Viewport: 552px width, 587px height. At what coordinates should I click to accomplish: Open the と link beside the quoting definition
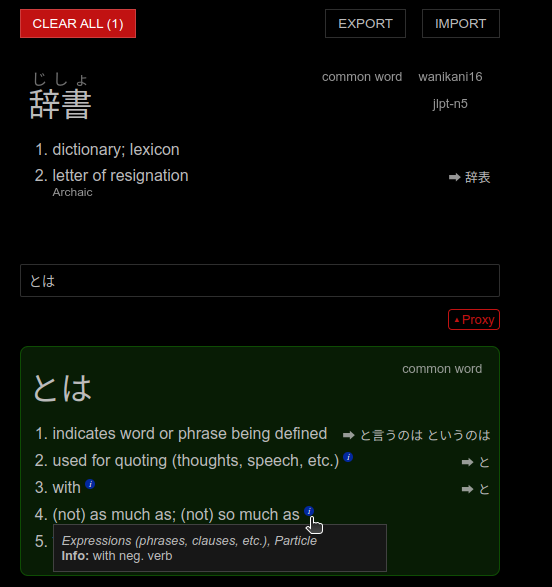click(484, 462)
